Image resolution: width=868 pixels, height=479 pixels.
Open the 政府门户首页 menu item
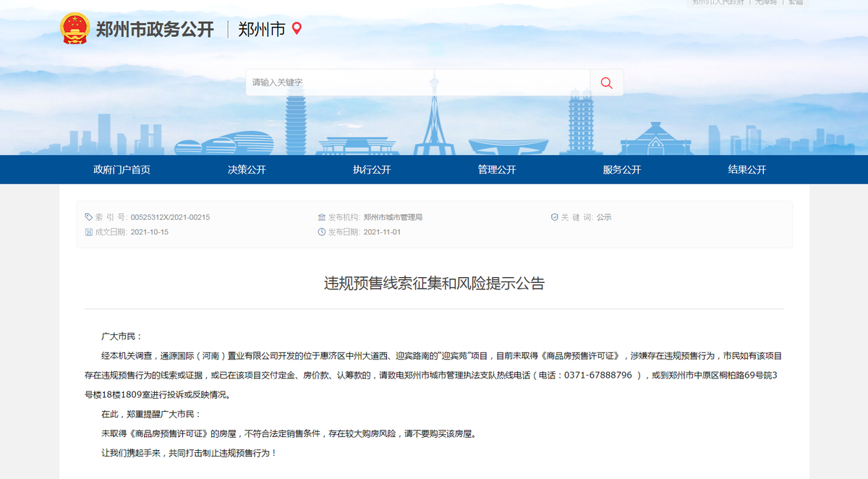click(x=122, y=170)
